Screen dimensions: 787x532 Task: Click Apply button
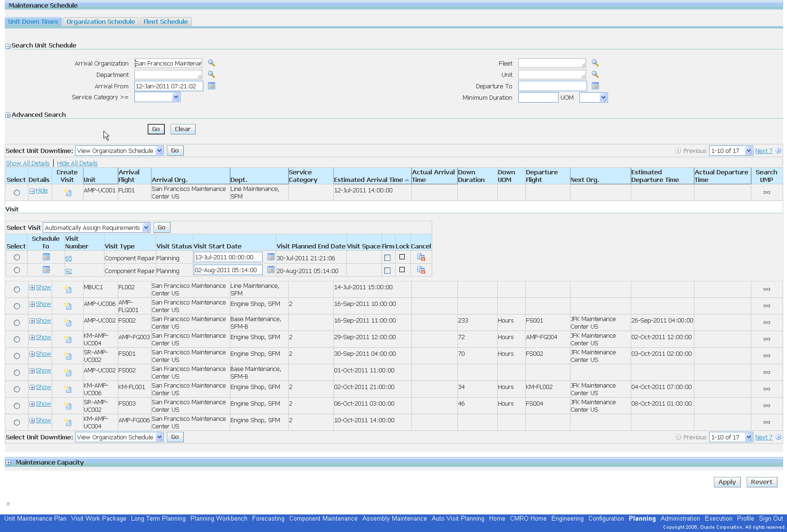[x=727, y=482]
